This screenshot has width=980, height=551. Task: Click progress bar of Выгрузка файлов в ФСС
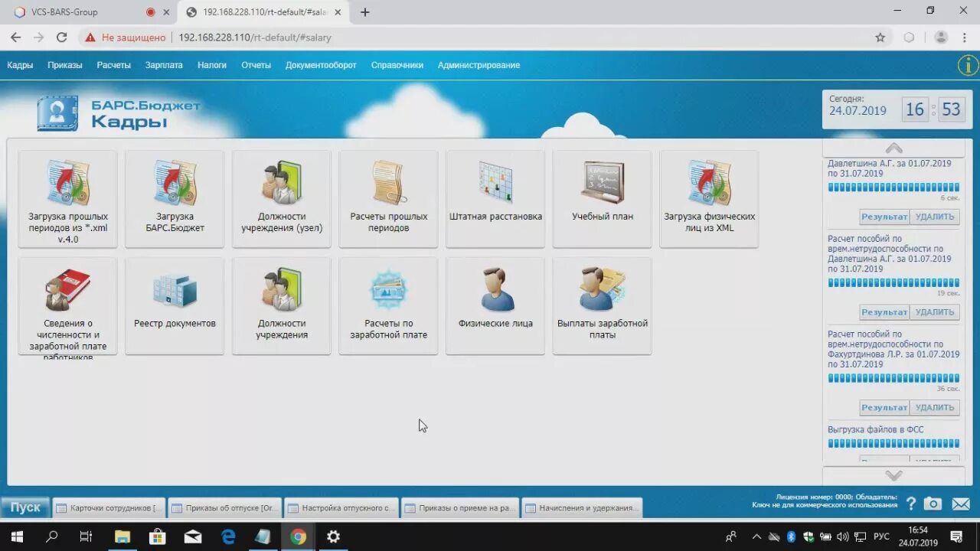click(893, 443)
